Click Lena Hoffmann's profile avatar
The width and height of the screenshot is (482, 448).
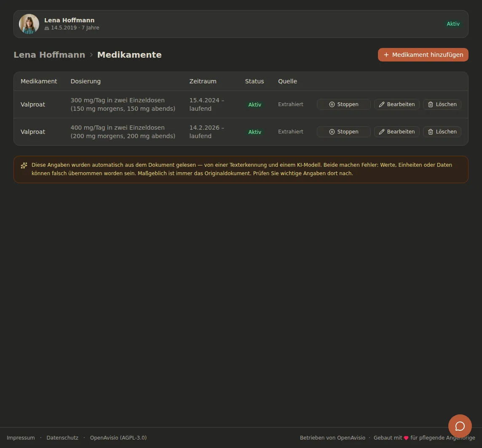pyautogui.click(x=29, y=24)
